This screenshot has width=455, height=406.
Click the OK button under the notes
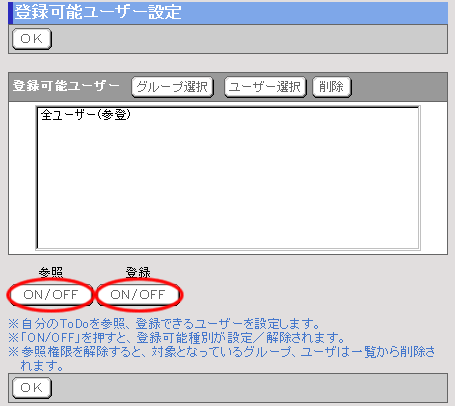32,388
